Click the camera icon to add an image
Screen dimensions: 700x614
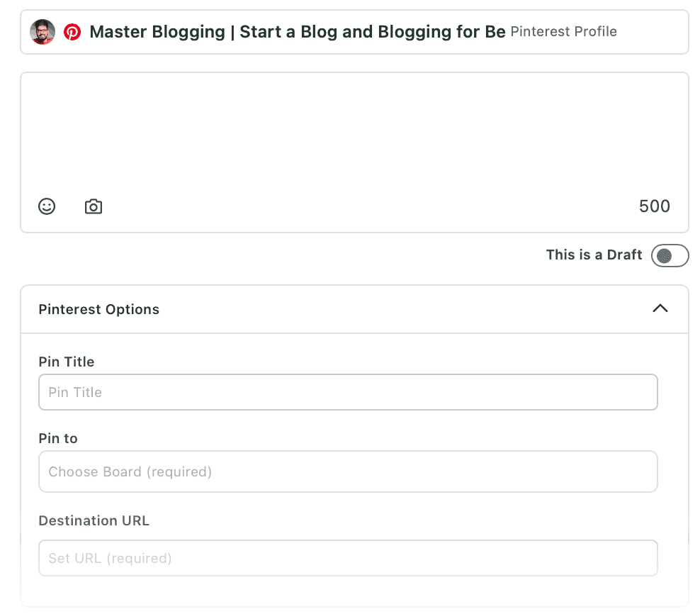93,206
